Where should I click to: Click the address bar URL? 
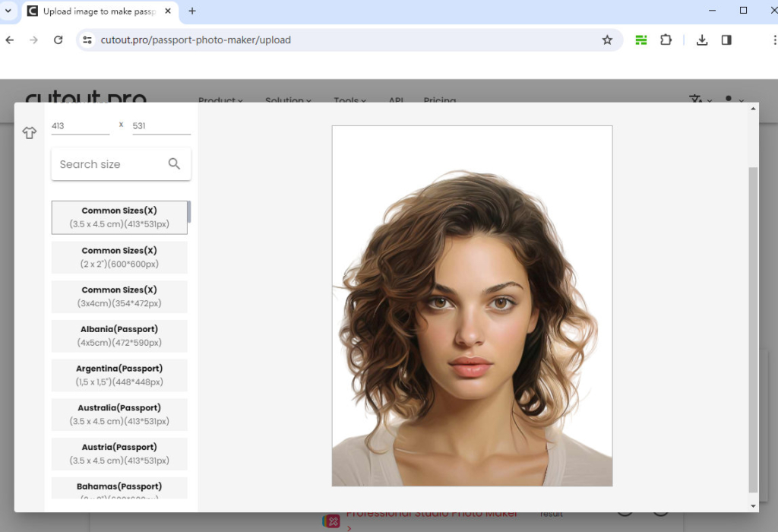[x=195, y=40]
